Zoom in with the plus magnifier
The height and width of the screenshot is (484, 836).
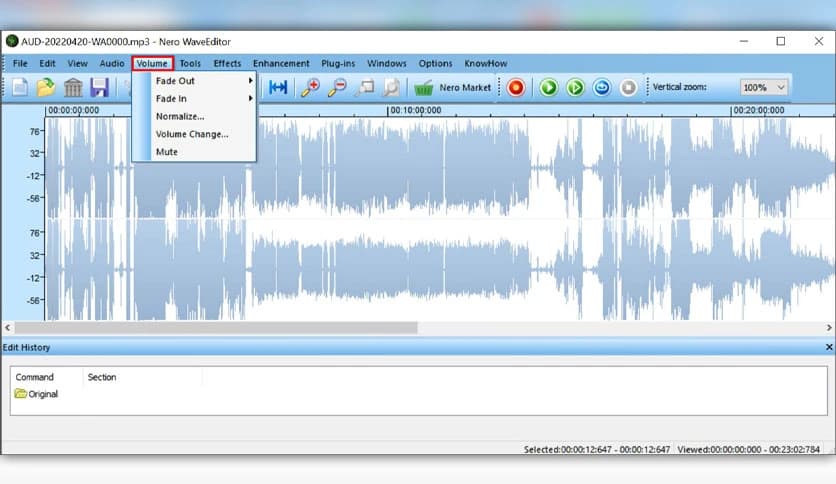coord(310,87)
